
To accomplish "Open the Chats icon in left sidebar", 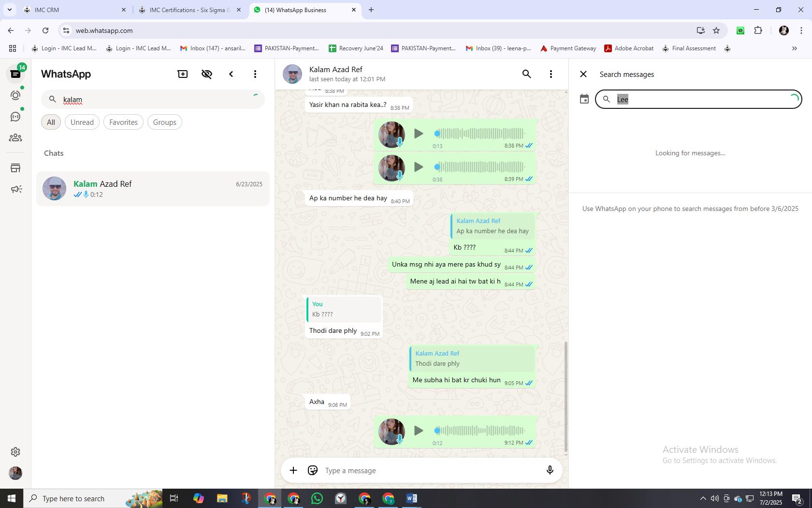I will (x=15, y=74).
